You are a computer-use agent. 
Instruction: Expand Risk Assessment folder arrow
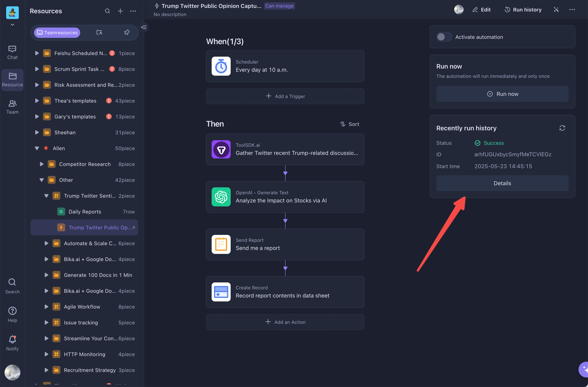click(37, 85)
